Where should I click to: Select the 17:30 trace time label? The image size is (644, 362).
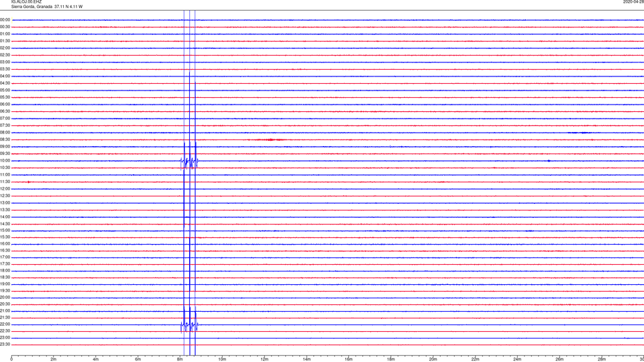tap(5, 264)
